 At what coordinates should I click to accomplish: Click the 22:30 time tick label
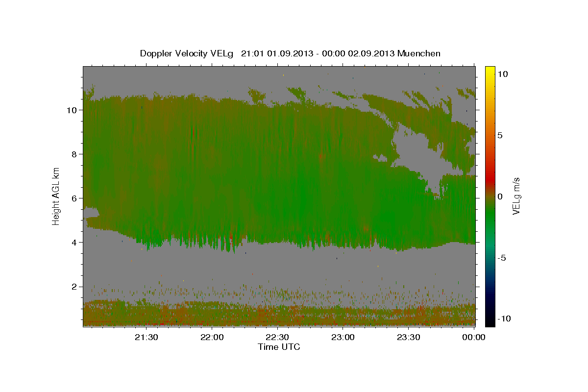tap(277, 337)
